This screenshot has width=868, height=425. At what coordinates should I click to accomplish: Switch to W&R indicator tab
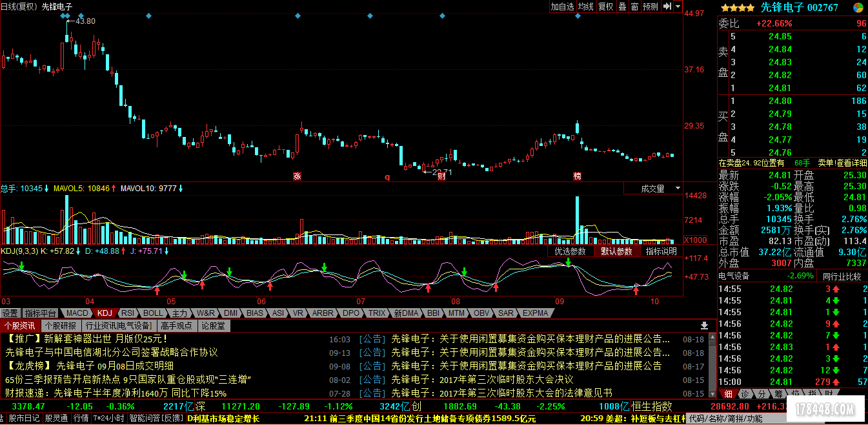(206, 313)
